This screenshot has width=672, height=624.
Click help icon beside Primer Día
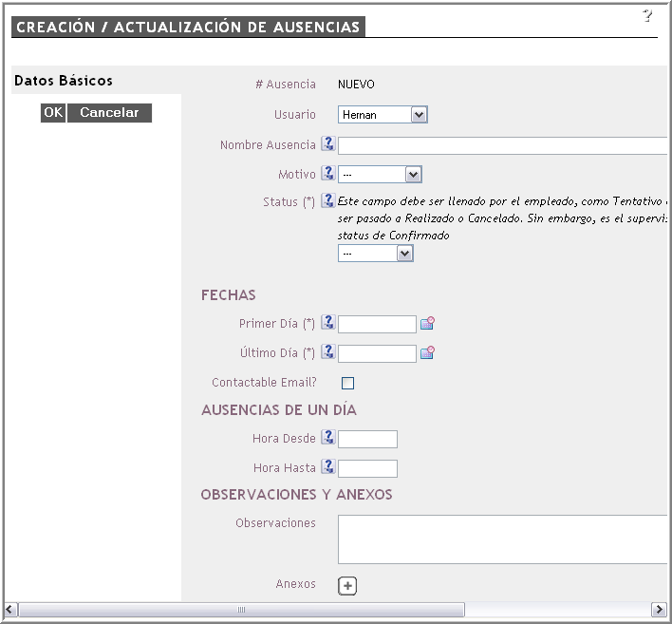click(x=328, y=323)
